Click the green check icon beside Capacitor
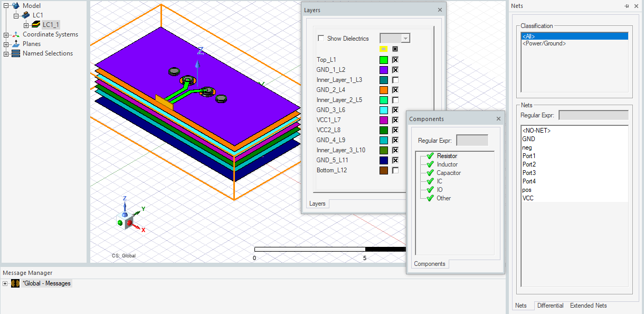644x314 pixels. 430,173
